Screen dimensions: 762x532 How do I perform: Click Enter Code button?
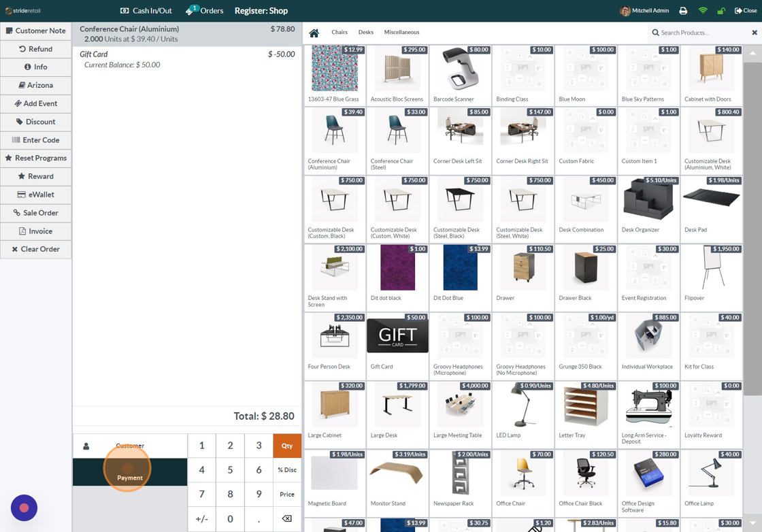tap(35, 140)
